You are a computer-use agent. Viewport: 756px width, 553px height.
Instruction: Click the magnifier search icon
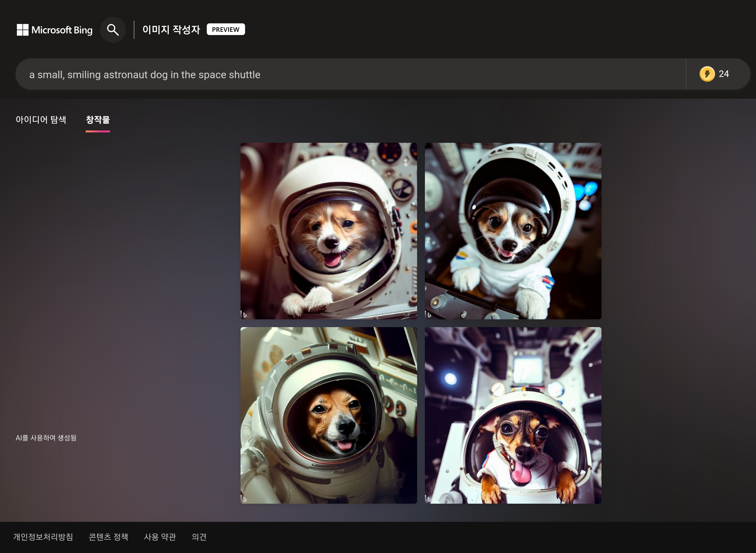pos(113,30)
